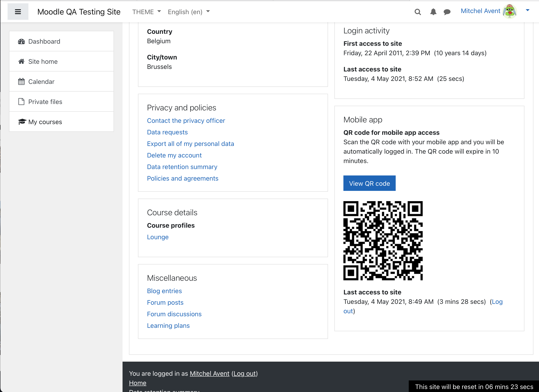The height and width of the screenshot is (392, 539).
Task: Click the Course details heading
Action: 172,212
